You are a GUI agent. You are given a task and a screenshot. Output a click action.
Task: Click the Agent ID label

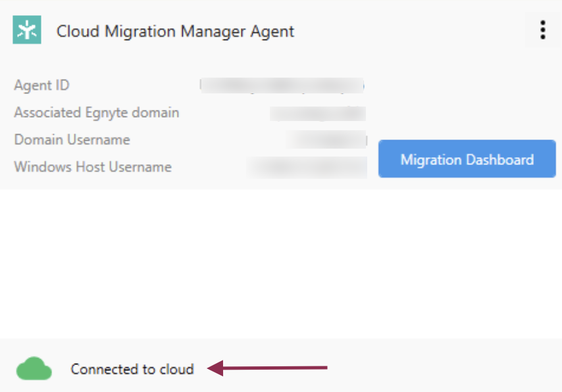(41, 86)
